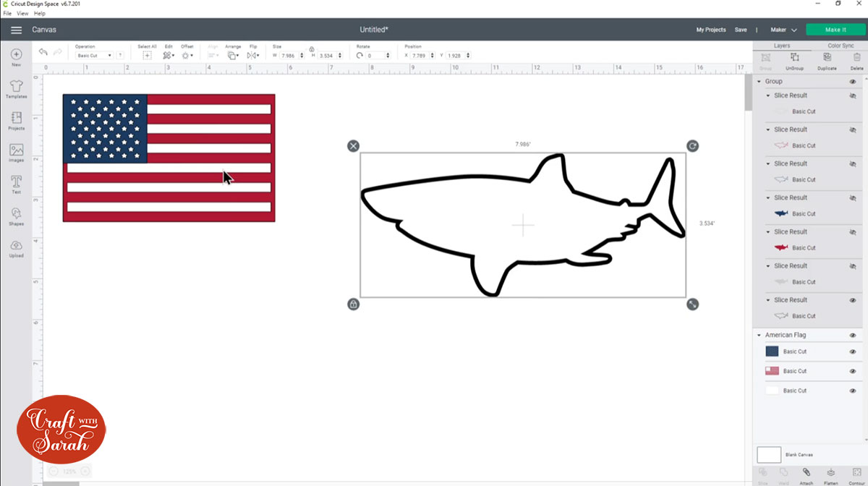This screenshot has width=868, height=486.
Task: Click the green Make It button
Action: click(x=835, y=29)
